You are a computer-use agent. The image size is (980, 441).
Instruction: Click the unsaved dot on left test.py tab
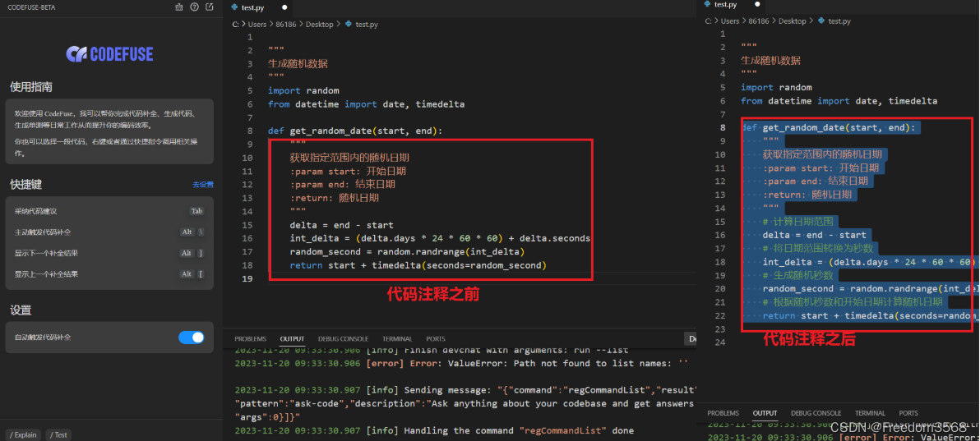click(284, 7)
